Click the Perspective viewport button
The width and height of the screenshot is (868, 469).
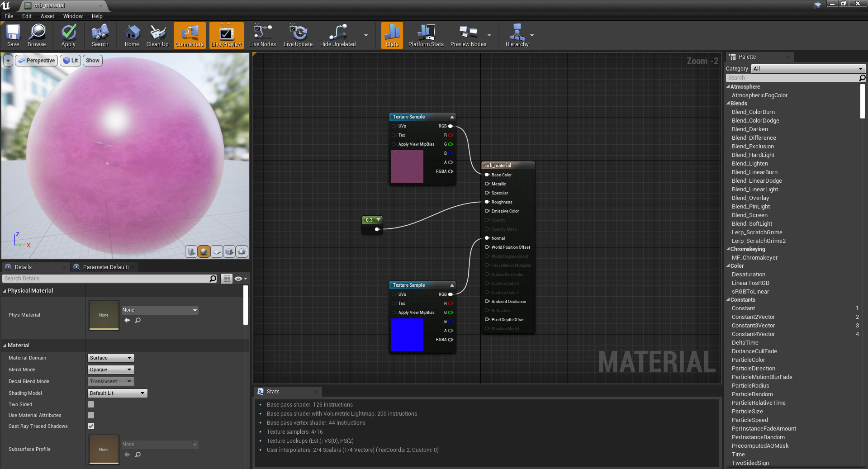37,61
